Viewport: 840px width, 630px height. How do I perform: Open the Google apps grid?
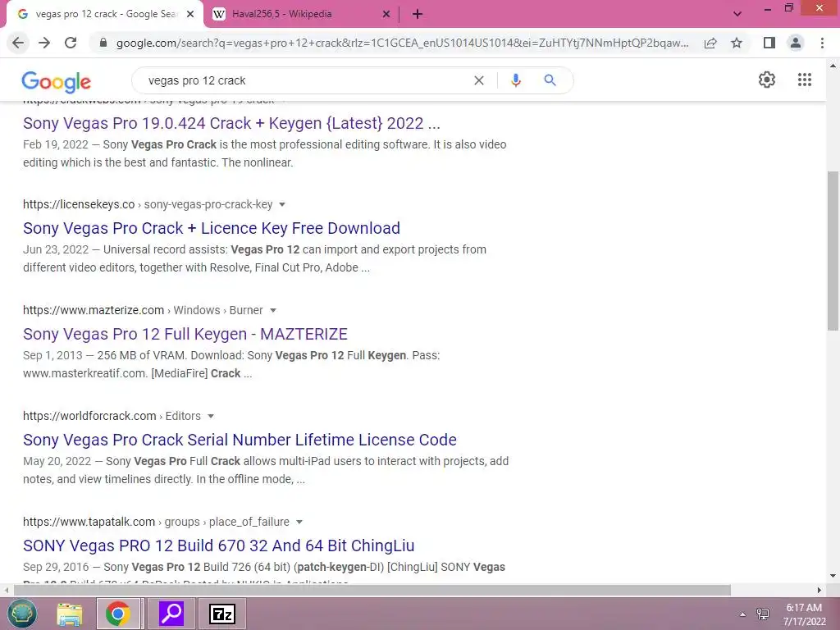tap(805, 80)
